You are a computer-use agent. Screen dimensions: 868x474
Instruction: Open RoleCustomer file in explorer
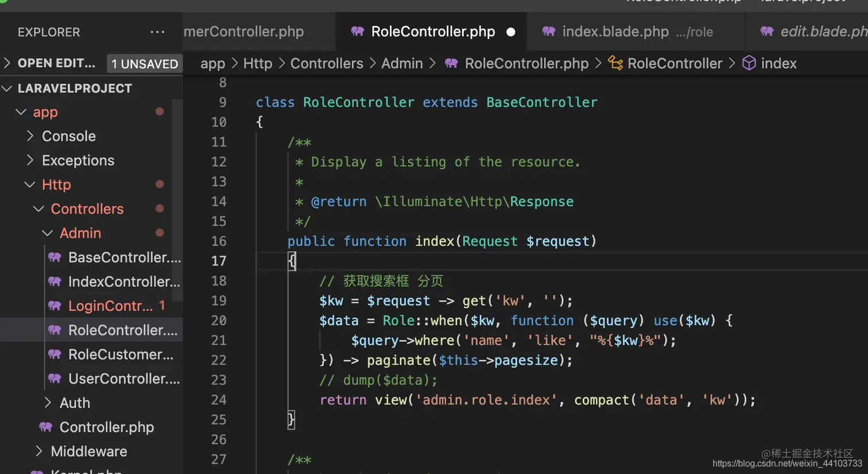click(x=91, y=354)
